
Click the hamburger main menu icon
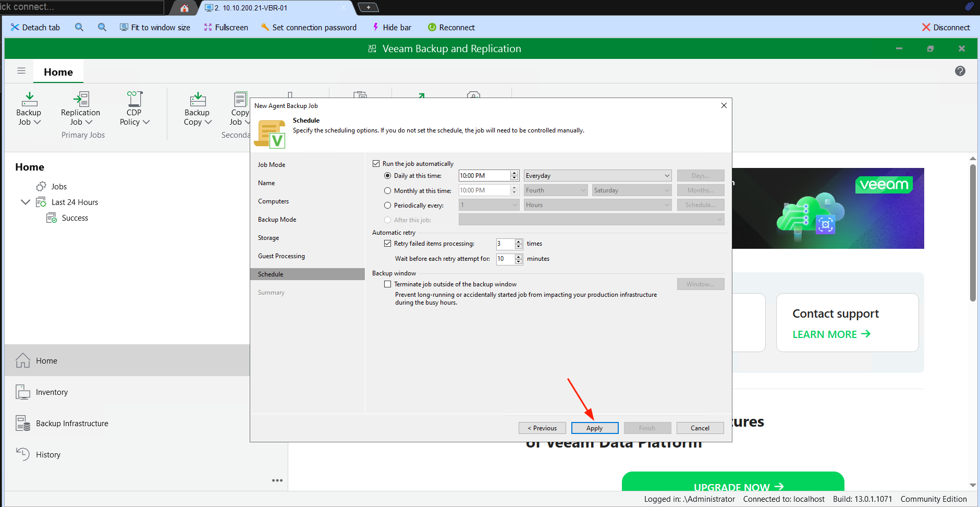[x=21, y=71]
